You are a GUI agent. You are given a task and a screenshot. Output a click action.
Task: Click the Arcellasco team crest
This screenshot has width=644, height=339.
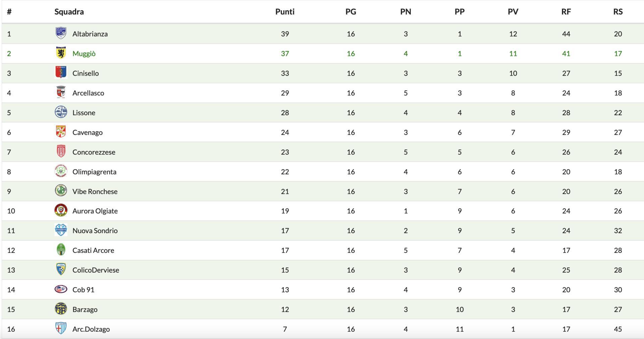click(x=61, y=92)
